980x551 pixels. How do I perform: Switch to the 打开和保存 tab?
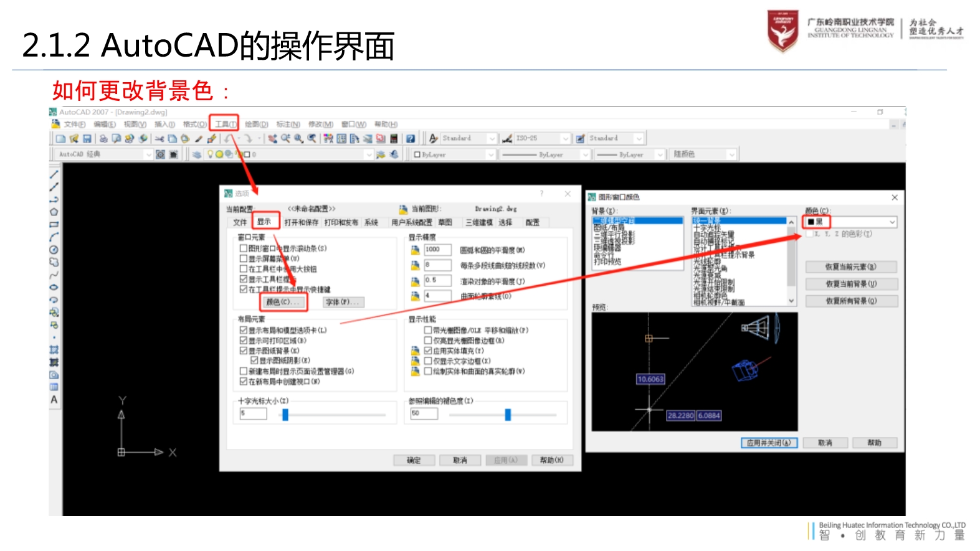pos(302,222)
